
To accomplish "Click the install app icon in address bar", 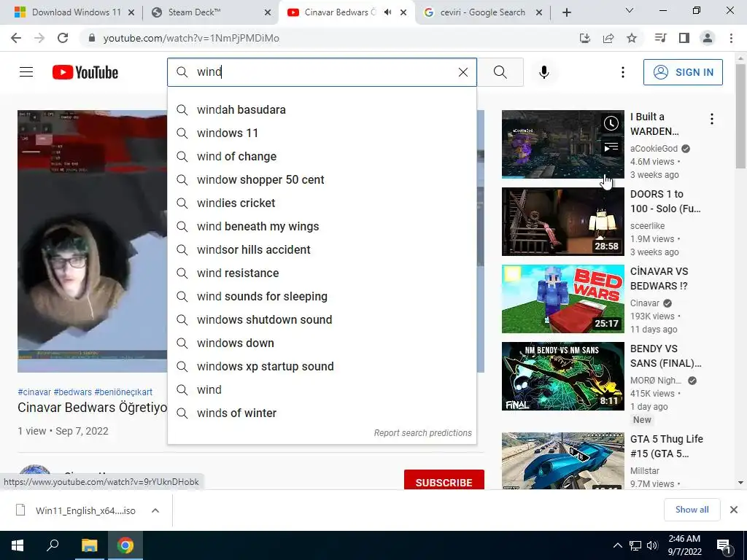I will 585,38.
